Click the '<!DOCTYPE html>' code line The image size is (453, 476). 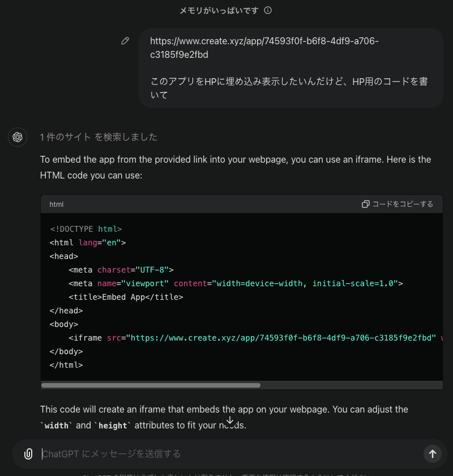click(86, 229)
